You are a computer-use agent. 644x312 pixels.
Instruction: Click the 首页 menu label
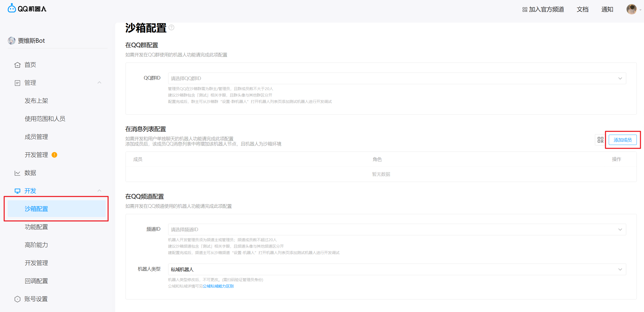pyautogui.click(x=30, y=65)
